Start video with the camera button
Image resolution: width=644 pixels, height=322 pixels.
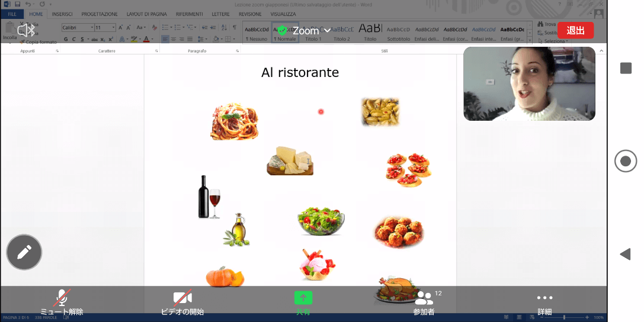(x=182, y=302)
